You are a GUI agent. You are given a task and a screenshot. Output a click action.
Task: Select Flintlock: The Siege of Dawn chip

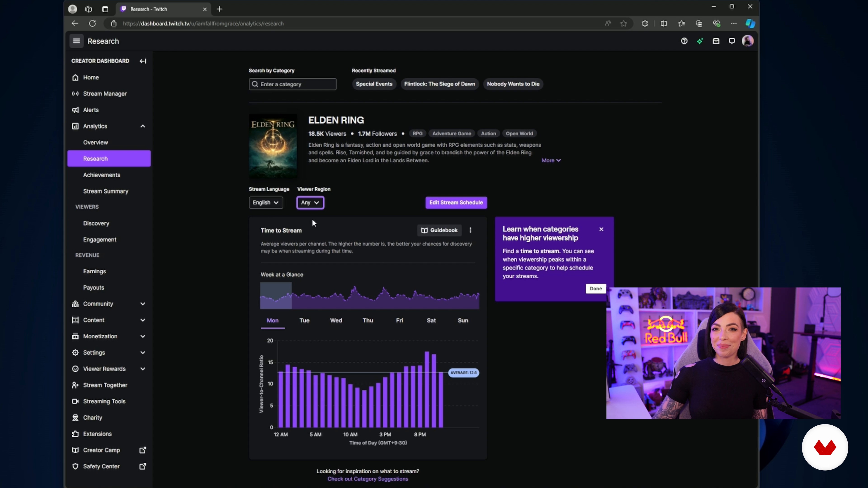[439, 84]
